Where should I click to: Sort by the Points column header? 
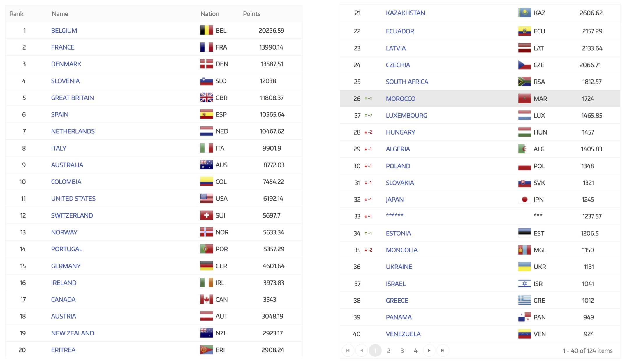coord(251,14)
